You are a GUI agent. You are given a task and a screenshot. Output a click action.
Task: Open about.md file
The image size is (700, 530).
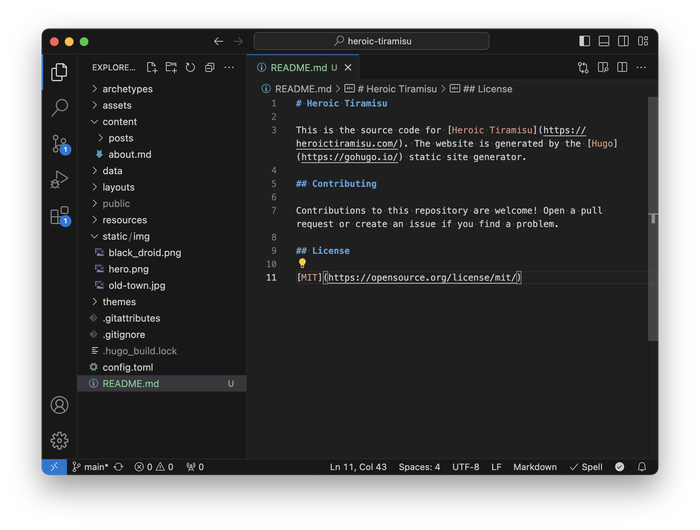click(162, 154)
